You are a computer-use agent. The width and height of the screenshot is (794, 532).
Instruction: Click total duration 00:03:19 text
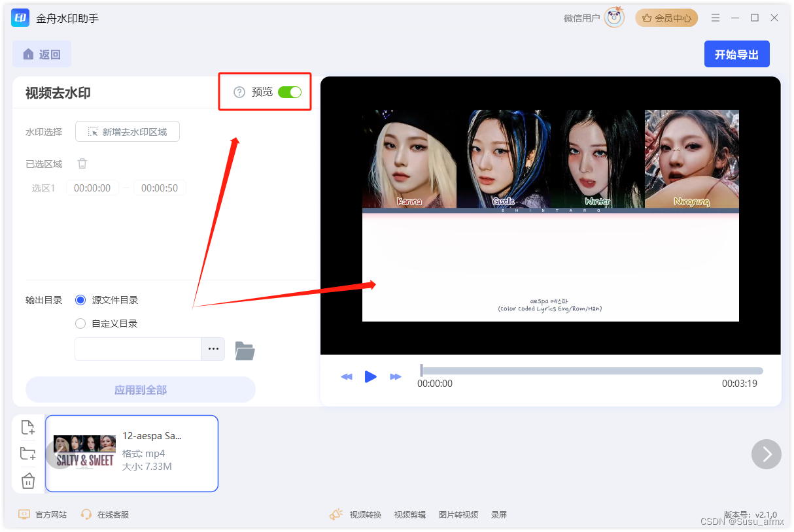click(x=740, y=384)
